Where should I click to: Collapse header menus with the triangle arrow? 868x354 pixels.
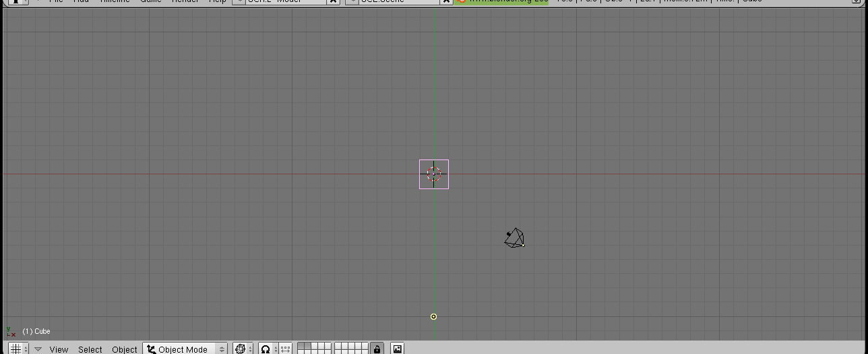38,349
